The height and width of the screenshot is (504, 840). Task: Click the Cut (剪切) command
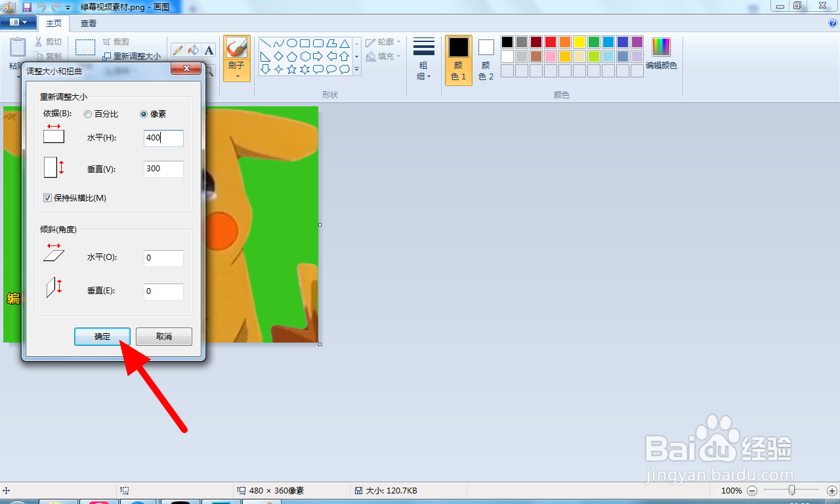click(48, 41)
